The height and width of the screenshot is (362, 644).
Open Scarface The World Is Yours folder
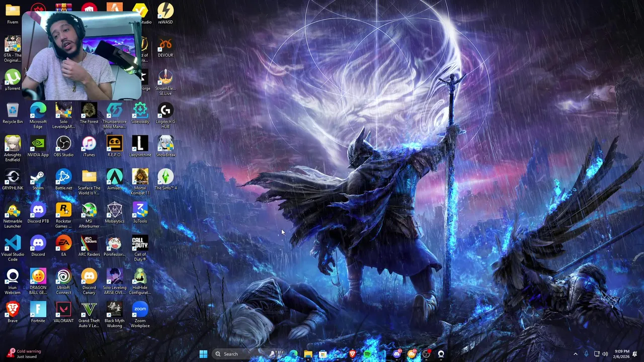coord(89,182)
